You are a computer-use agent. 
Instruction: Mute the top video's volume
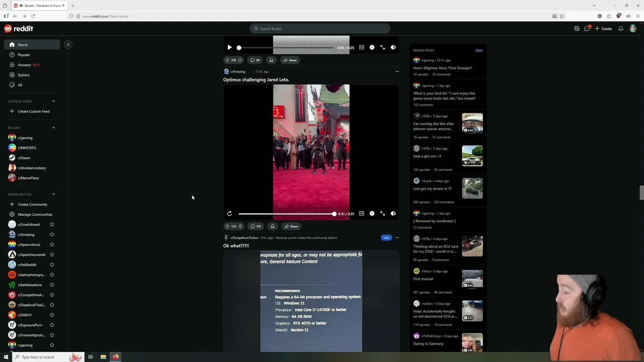click(393, 47)
